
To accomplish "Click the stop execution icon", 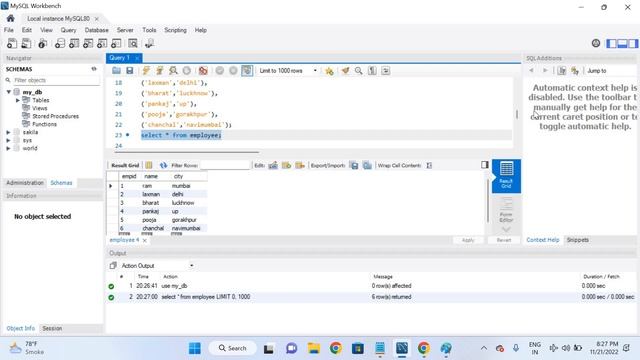I will pos(187,71).
